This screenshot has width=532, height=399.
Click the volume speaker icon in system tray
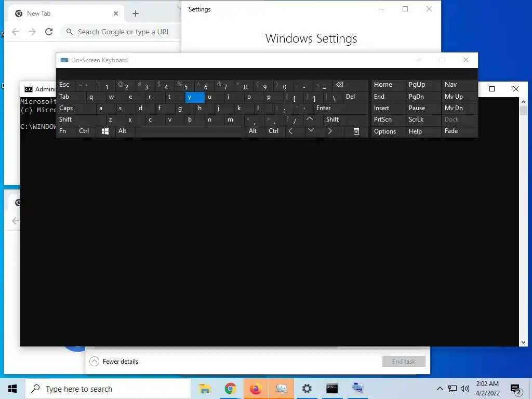[465, 389]
